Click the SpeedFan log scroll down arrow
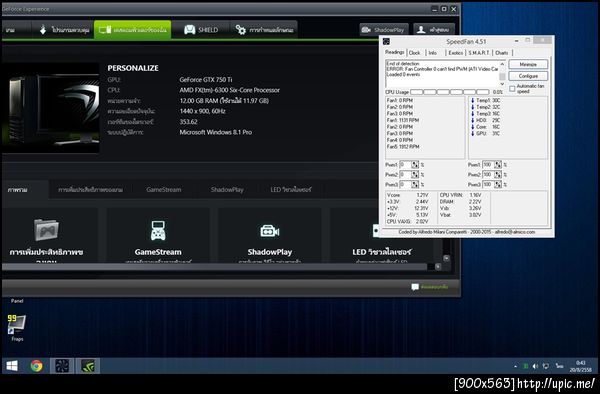The height and width of the screenshot is (394, 600). click(502, 84)
